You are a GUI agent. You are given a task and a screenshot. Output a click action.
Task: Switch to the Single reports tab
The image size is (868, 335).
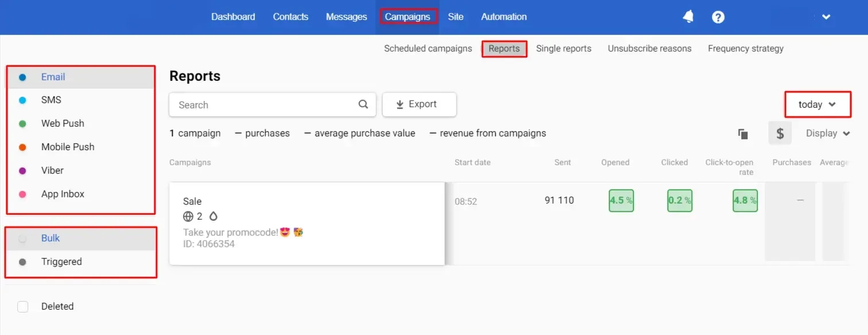pos(563,49)
